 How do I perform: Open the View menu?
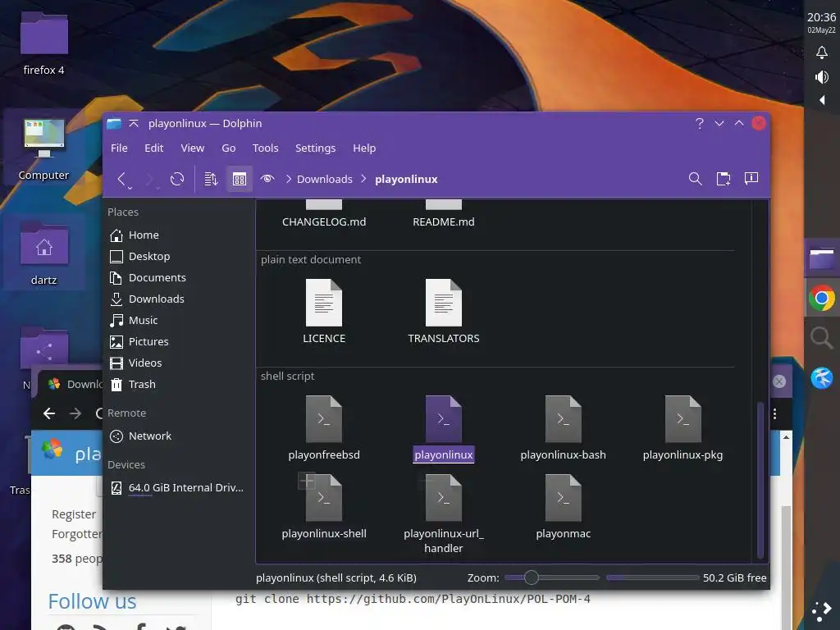point(192,148)
